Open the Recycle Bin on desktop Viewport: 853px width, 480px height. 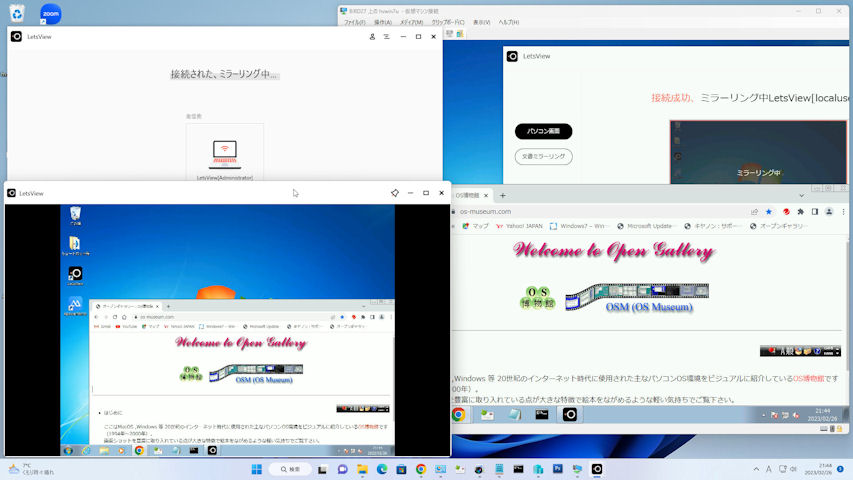tap(17, 13)
